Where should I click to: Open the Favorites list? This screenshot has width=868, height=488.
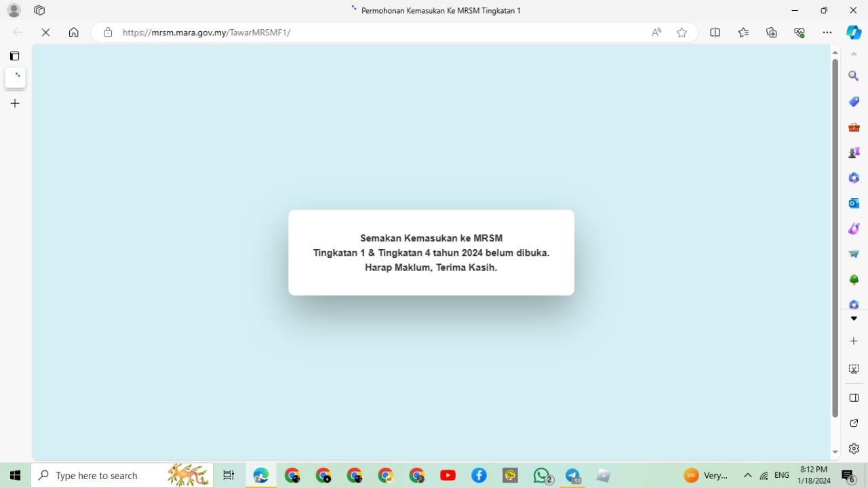pyautogui.click(x=743, y=33)
